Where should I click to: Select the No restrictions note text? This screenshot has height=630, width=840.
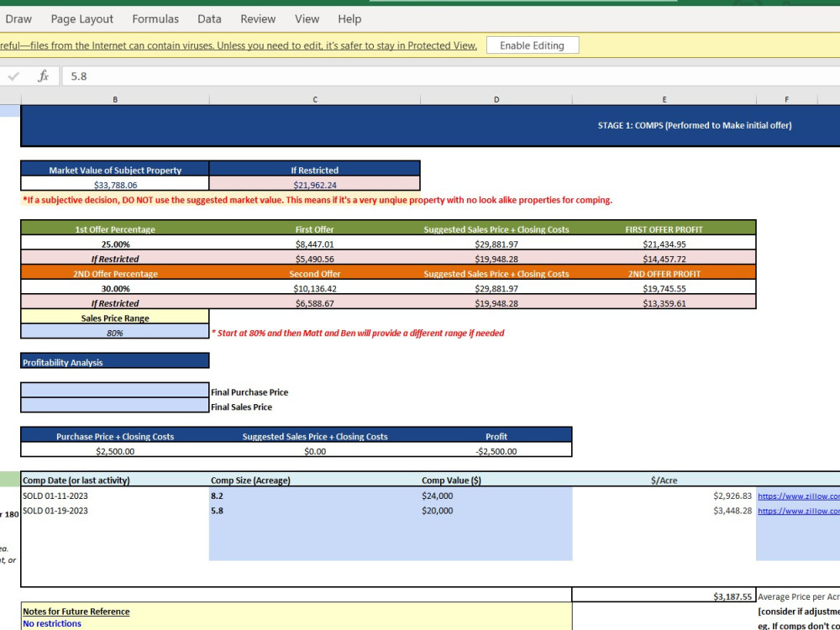coord(52,623)
